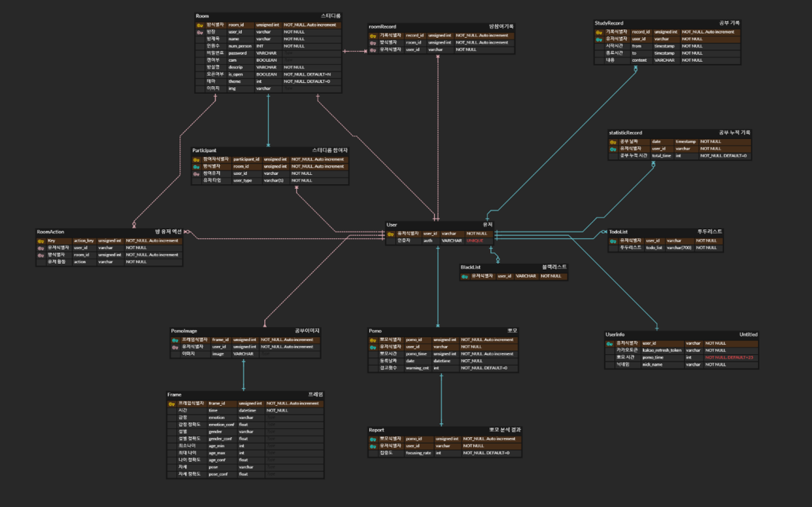This screenshot has height=507, width=812.
Task: Click the 'todo_list' column name in TodoList table
Action: point(654,248)
